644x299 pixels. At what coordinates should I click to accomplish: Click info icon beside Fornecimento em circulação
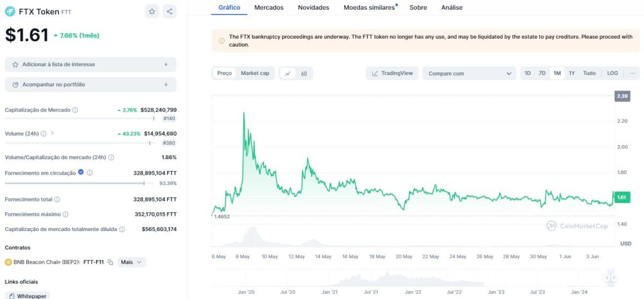point(90,173)
